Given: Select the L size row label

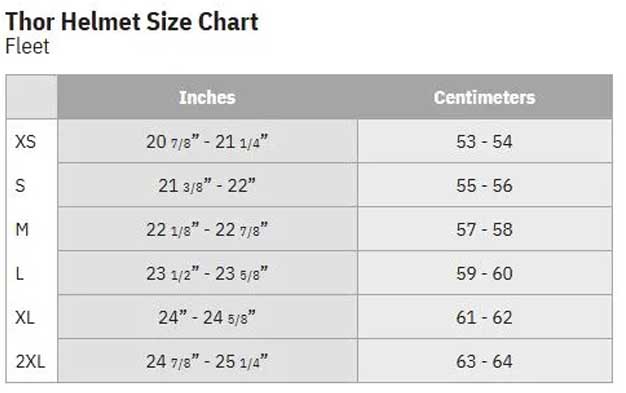Looking at the screenshot, I should click(20, 274).
